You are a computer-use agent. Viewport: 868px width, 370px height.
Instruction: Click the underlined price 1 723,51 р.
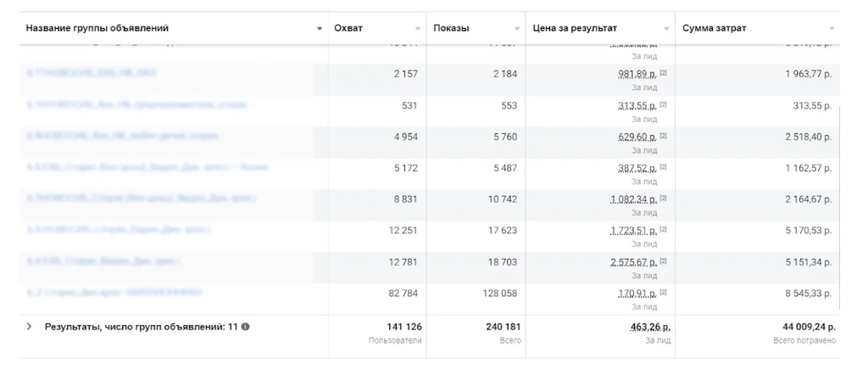click(x=634, y=231)
